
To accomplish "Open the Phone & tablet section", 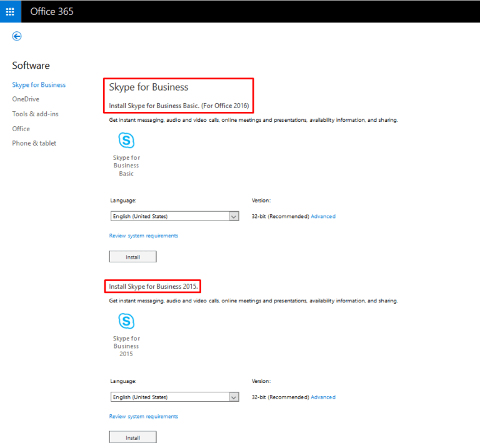I will click(34, 143).
